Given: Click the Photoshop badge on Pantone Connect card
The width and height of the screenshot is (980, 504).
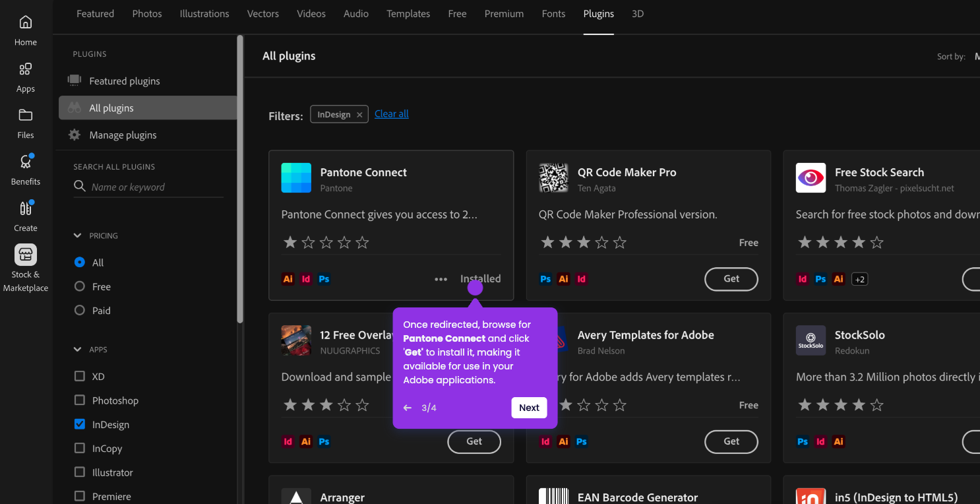Looking at the screenshot, I should coord(324,279).
